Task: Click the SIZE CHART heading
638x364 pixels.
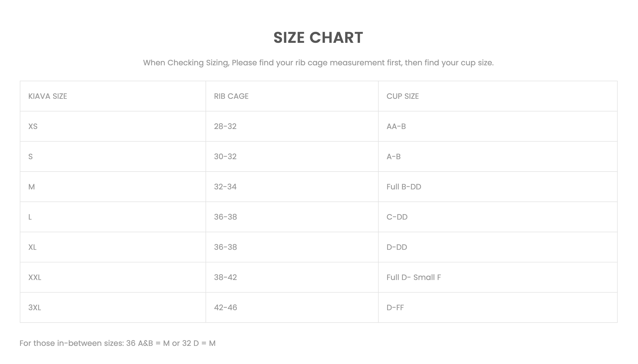Action: click(318, 38)
